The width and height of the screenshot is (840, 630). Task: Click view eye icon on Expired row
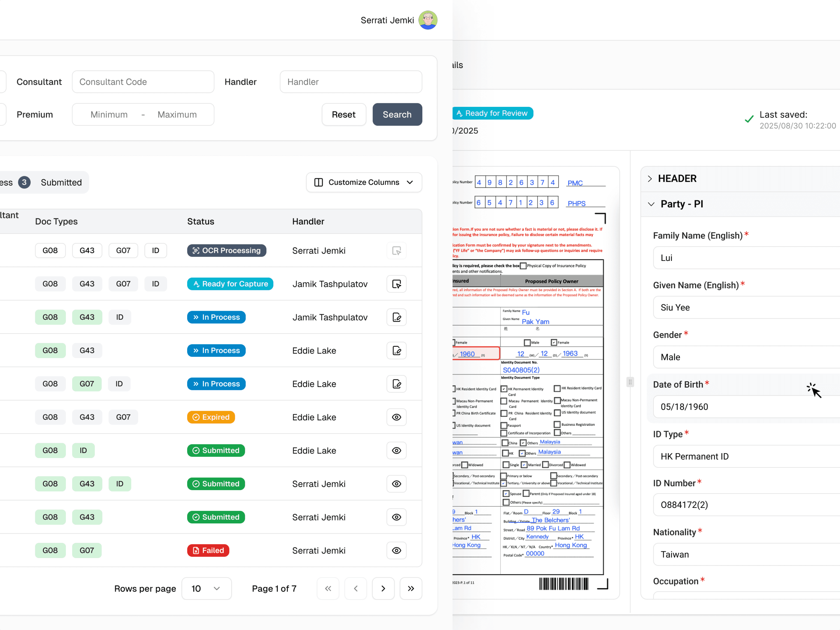396,417
